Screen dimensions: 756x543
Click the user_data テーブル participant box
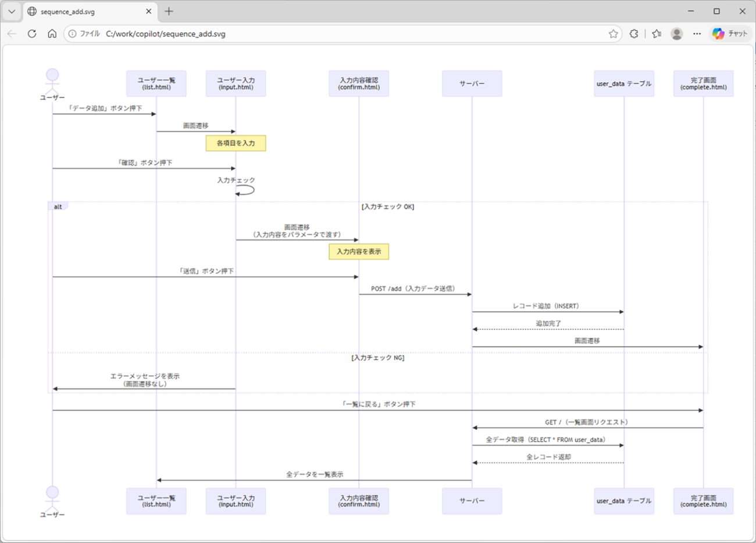click(623, 83)
